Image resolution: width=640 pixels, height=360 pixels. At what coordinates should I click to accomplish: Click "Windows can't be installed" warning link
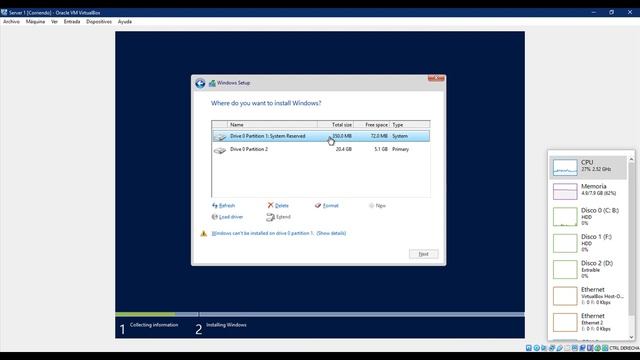(x=263, y=233)
